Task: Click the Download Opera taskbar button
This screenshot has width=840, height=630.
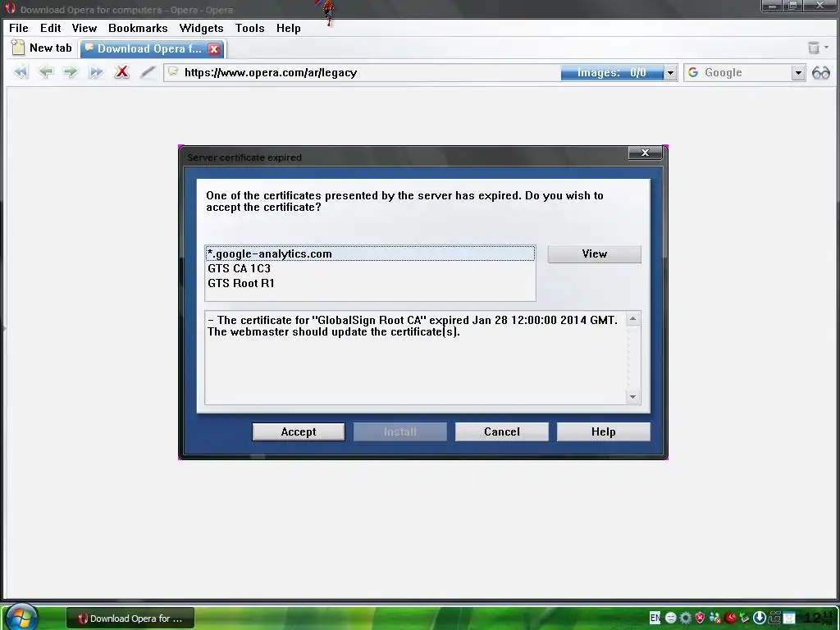Action: (130, 619)
